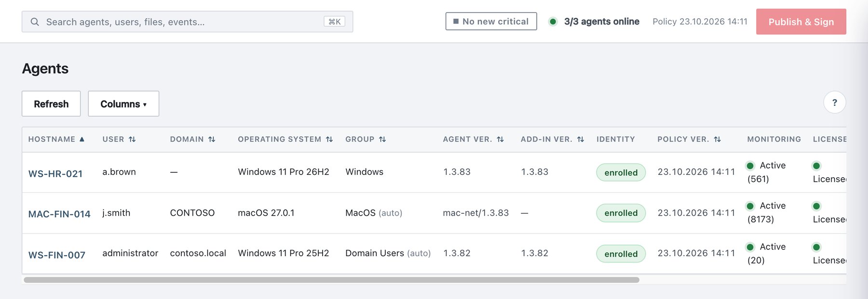Sort by User column arrows

(x=132, y=139)
